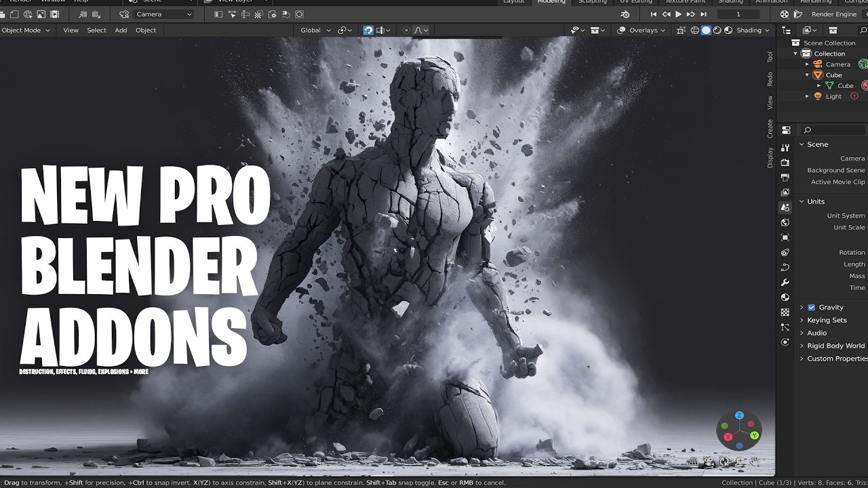
Task: Expand the Keying Sets panel
Action: (x=802, y=320)
